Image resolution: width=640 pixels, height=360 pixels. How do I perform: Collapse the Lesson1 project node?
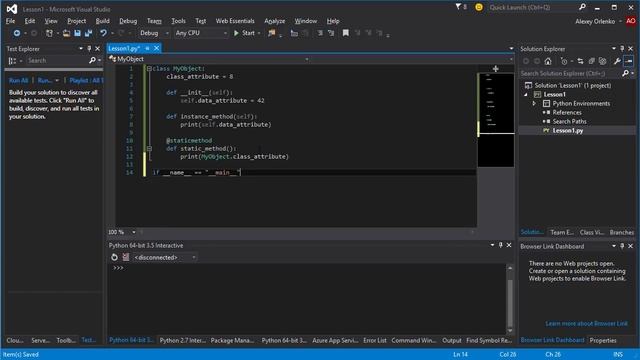click(x=526, y=95)
